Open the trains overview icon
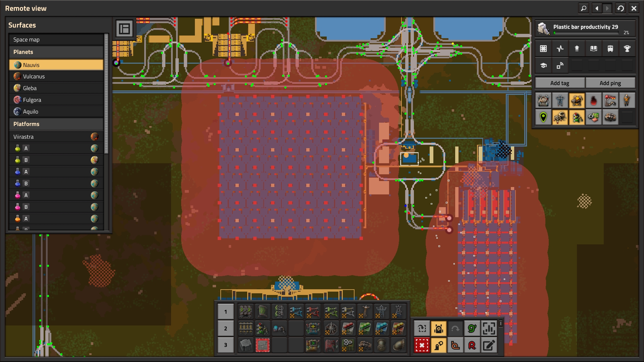This screenshot has height=362, width=644. pos(610,49)
